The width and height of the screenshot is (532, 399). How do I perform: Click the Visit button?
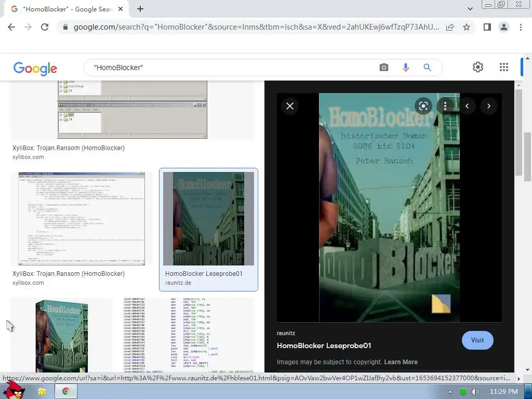(x=477, y=340)
